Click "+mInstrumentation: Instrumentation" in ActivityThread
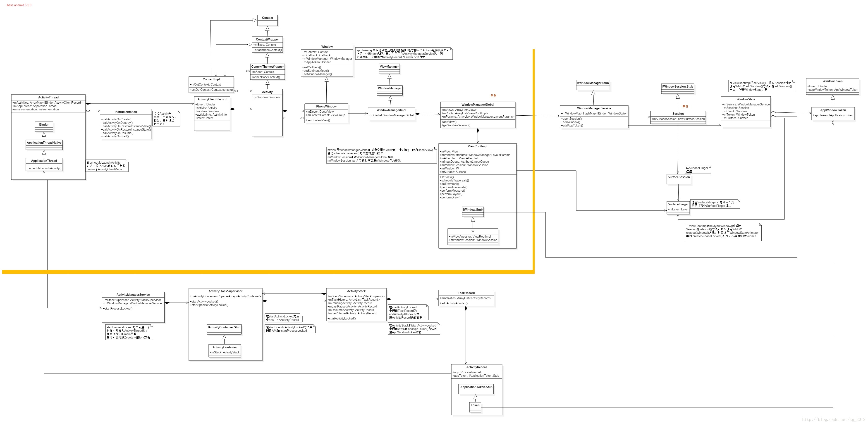Image resolution: width=868 pixels, height=424 pixels. pyautogui.click(x=35, y=110)
